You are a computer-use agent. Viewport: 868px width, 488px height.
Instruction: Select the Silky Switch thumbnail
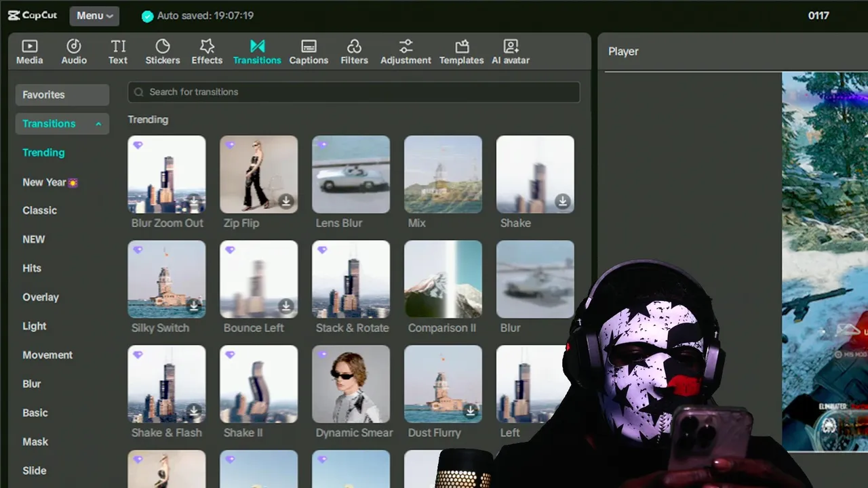[x=167, y=279]
